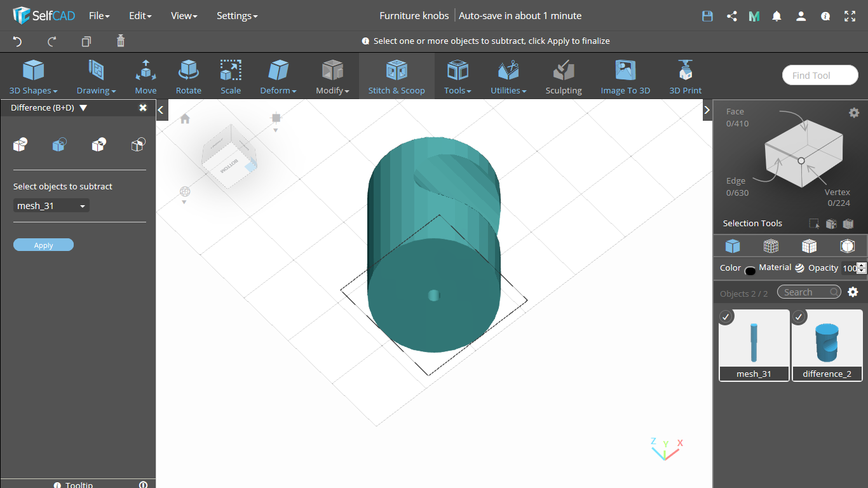Open the Drawing dropdown

(x=96, y=76)
